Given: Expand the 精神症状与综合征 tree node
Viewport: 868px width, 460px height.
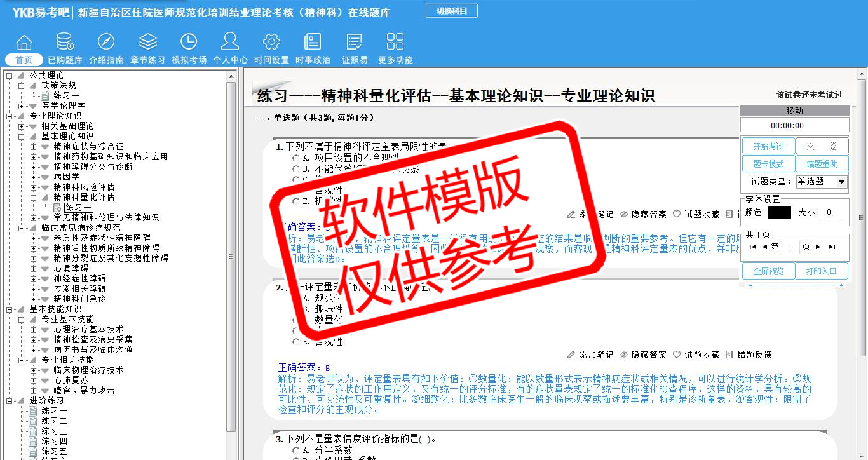Looking at the screenshot, I should (x=34, y=146).
